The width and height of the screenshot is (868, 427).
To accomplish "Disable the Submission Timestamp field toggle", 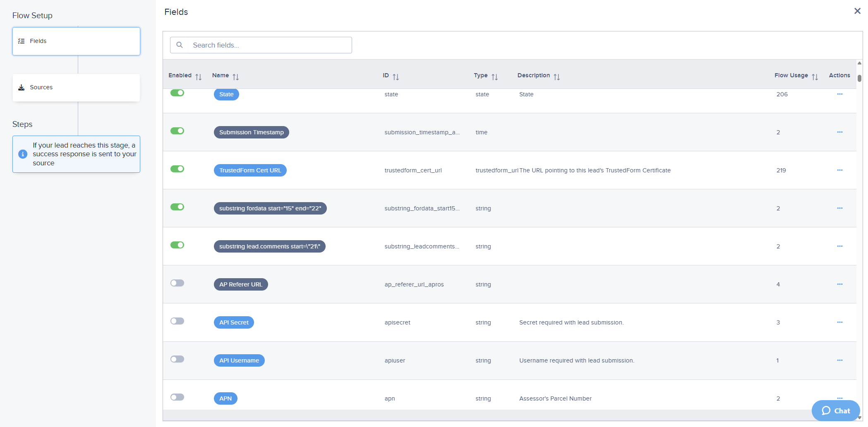I will point(177,131).
